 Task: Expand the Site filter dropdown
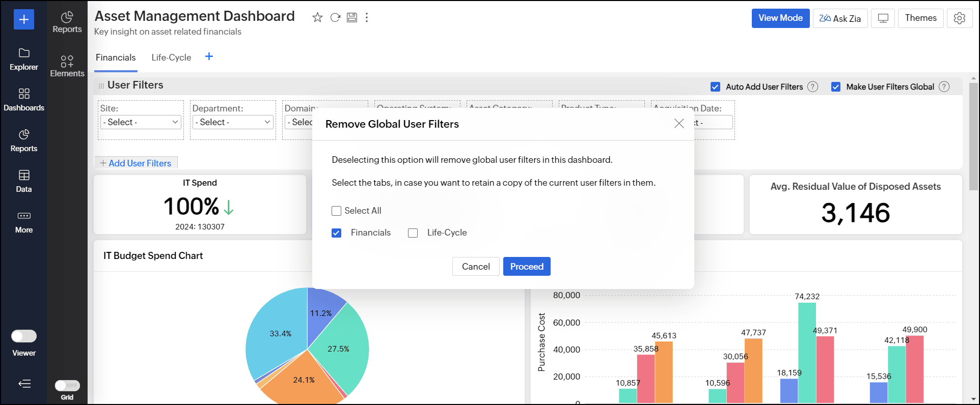pyautogui.click(x=141, y=122)
